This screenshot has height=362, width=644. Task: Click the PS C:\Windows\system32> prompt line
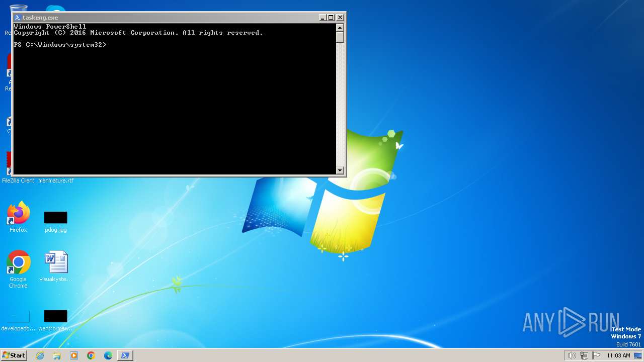[x=60, y=45]
